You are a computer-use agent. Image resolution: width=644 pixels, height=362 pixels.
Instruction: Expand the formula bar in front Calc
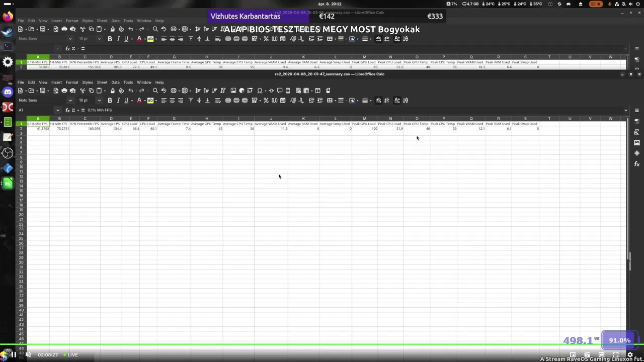625,110
